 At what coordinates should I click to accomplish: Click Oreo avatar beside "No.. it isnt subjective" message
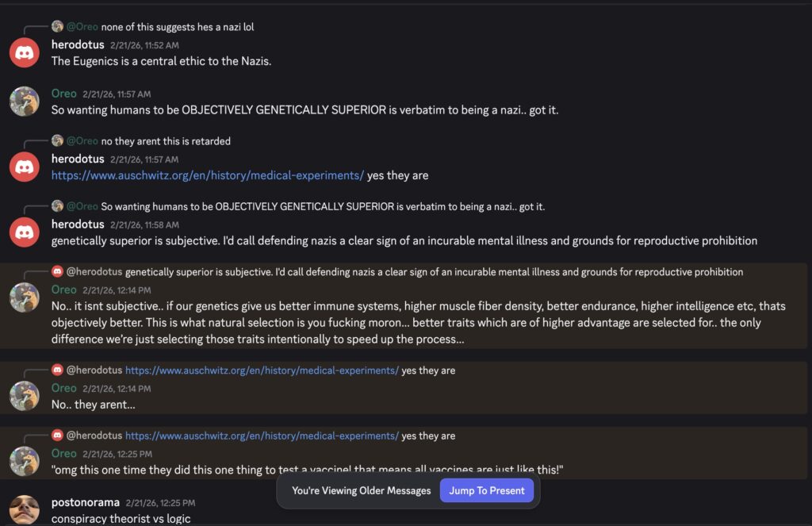point(25,298)
